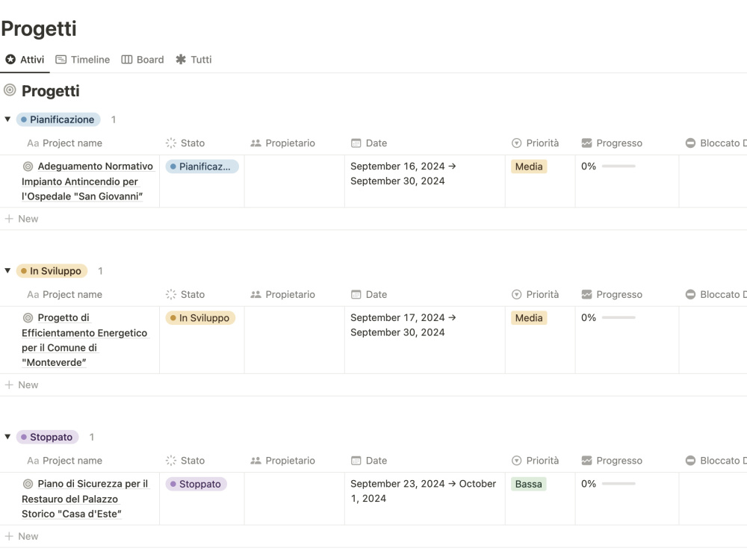Click the Priorità column header in Pianificazione group
The height and width of the screenshot is (560, 747).
535,143
